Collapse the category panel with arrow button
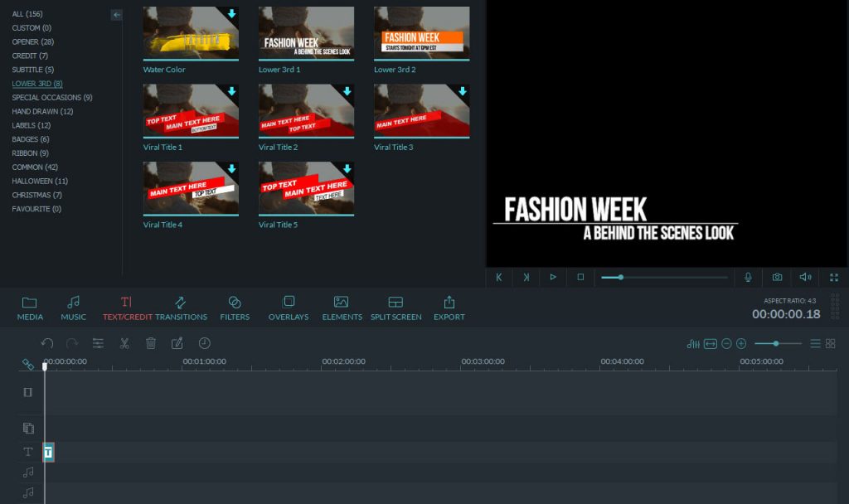Viewport: 849px width, 504px height. pos(116,15)
